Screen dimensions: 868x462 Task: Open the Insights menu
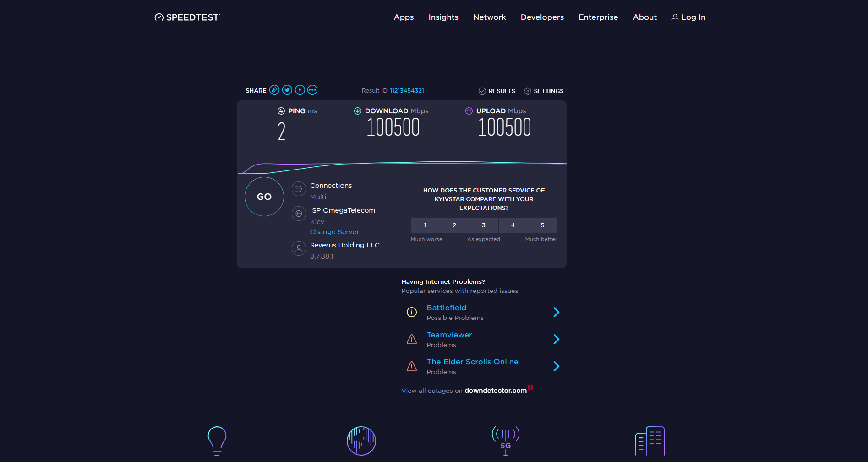click(443, 17)
